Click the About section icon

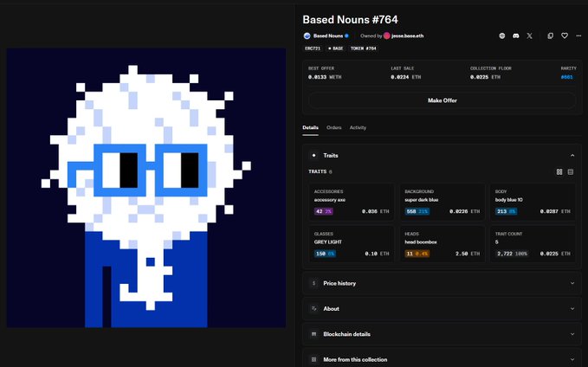pos(313,308)
